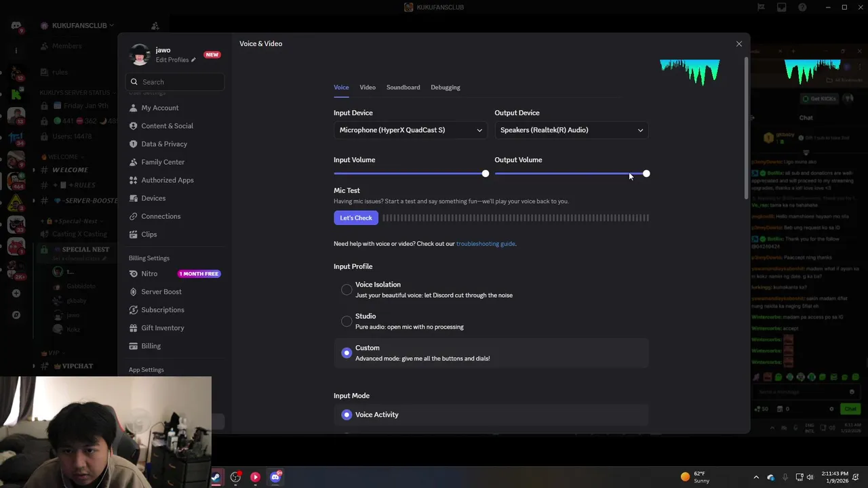
Task: Open Discord from the taskbar
Action: (x=275, y=477)
